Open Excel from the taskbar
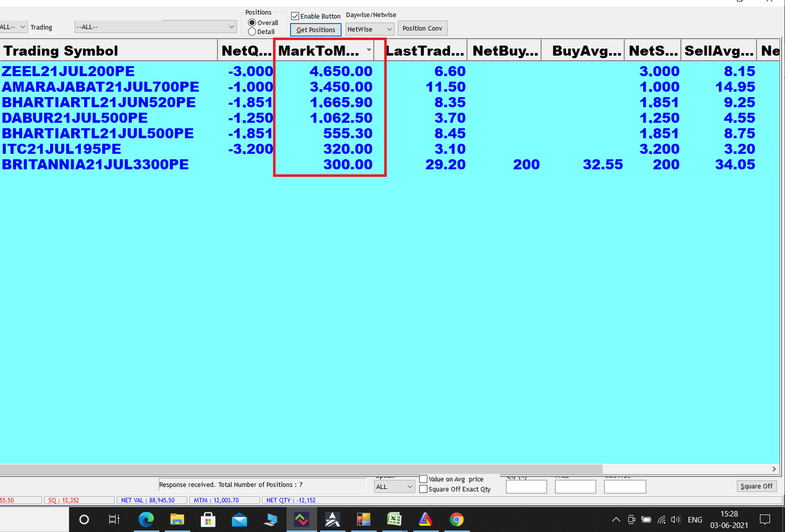785x532 pixels. point(394,519)
